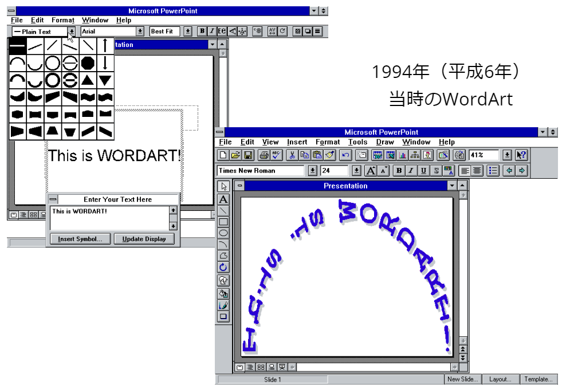566x392 pixels.
Task: Toggle Even Height Ee button in WordArt
Action: click(222, 32)
